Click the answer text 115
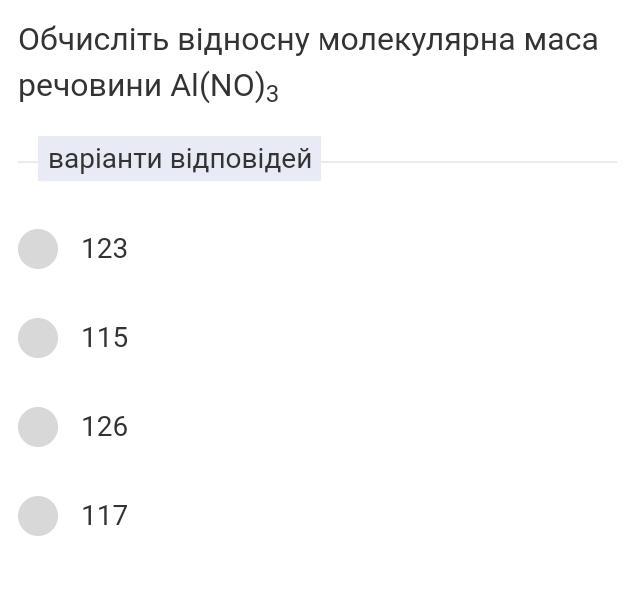Screen dimensions: 641x601 pyautogui.click(x=105, y=337)
